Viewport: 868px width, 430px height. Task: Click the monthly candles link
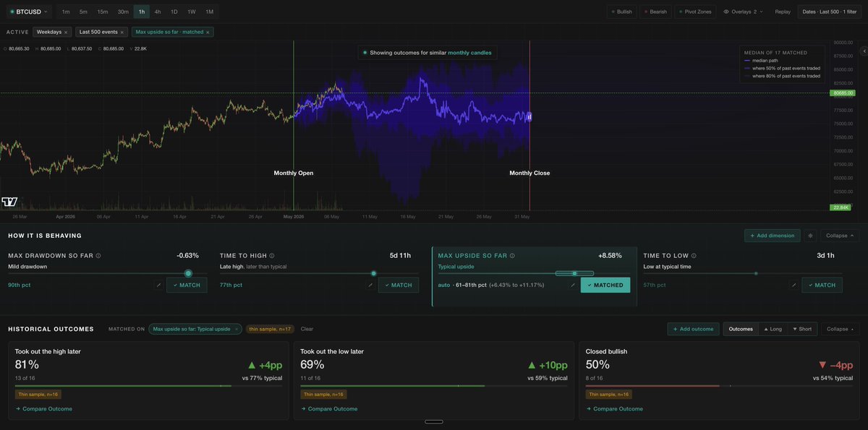469,53
